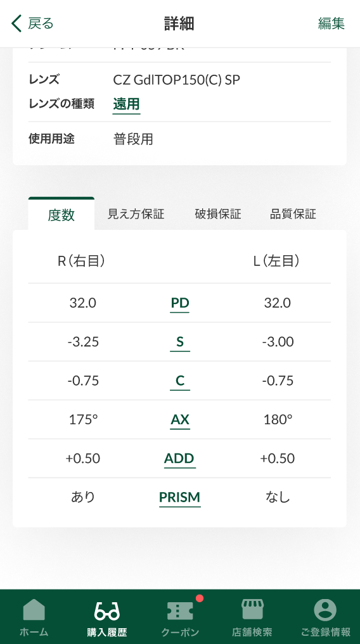Tap the back chevron arrow icon
Screen dimensions: 360x644
[x=16, y=23]
